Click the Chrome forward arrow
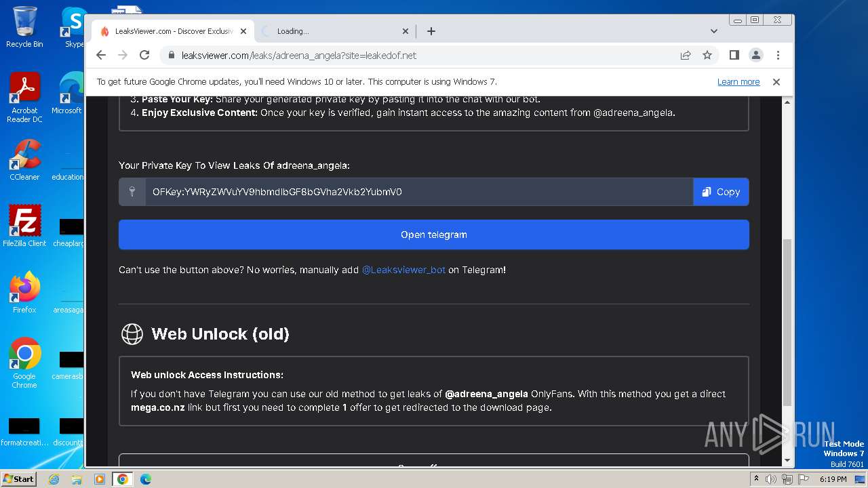The image size is (868, 488). click(x=123, y=56)
